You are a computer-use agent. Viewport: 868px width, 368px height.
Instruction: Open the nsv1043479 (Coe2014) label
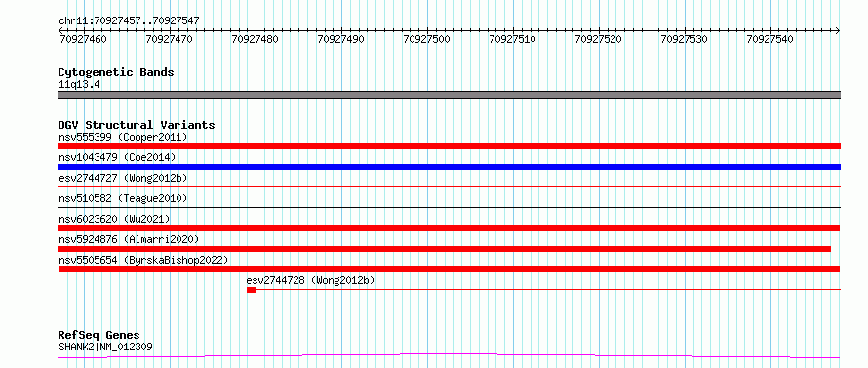[x=117, y=157]
